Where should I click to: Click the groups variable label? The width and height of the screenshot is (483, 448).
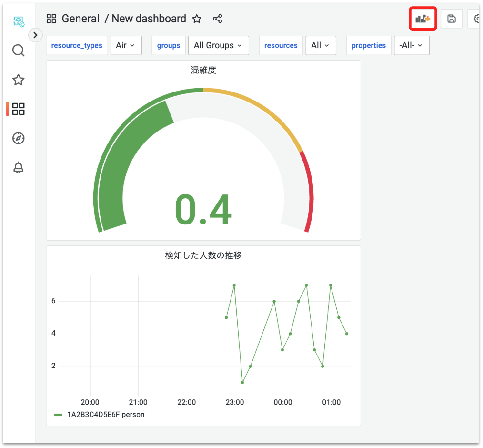tap(169, 46)
